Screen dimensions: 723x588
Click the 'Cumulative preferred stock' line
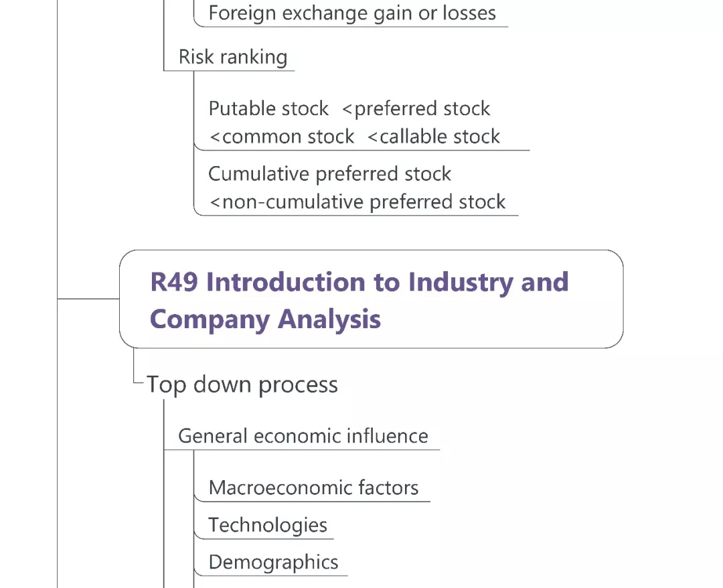pos(329,174)
